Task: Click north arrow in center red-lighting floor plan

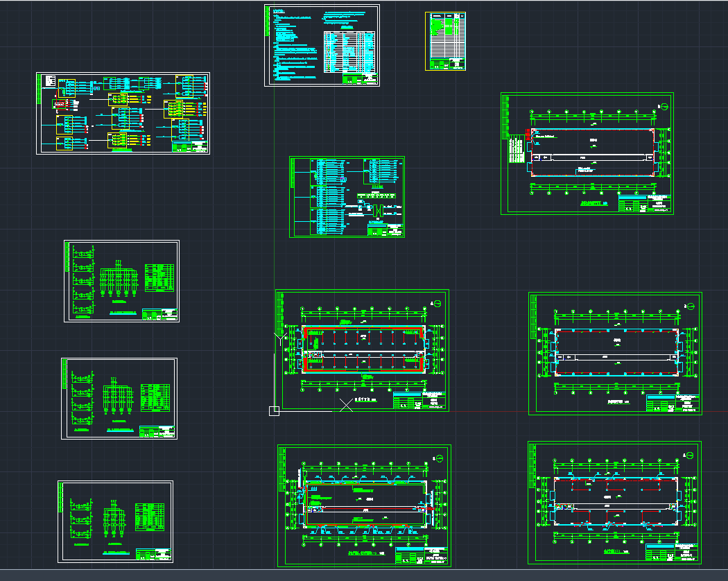Action: [x=438, y=303]
